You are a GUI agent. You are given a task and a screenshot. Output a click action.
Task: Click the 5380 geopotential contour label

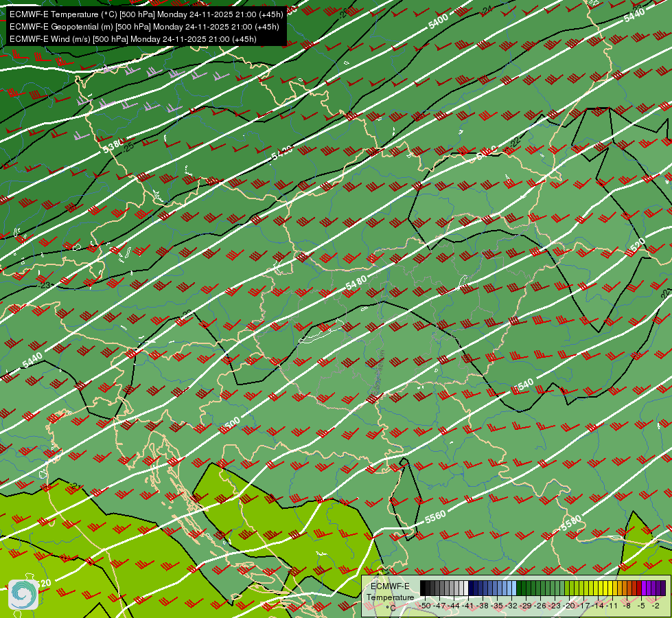pos(113,146)
